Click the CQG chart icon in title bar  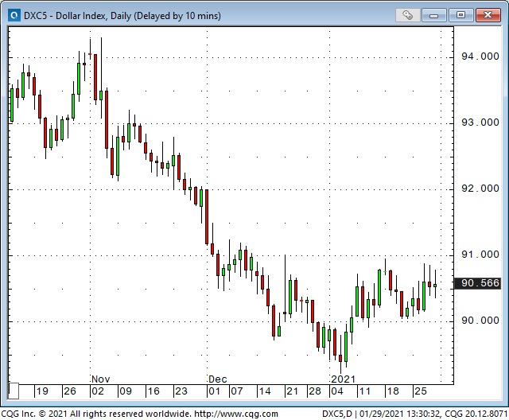point(14,15)
